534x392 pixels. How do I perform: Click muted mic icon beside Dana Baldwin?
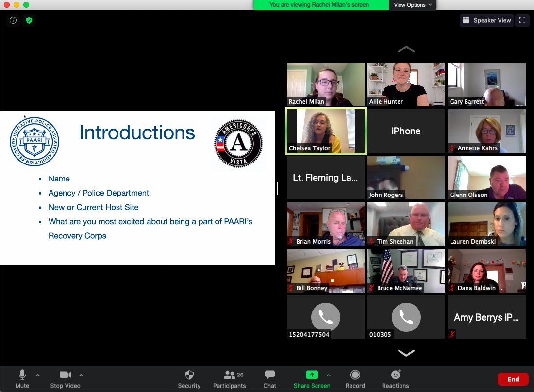click(x=452, y=288)
